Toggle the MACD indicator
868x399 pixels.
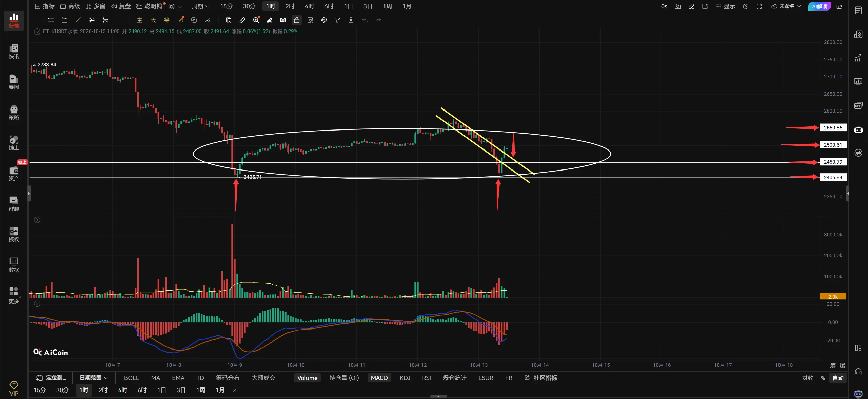(379, 378)
